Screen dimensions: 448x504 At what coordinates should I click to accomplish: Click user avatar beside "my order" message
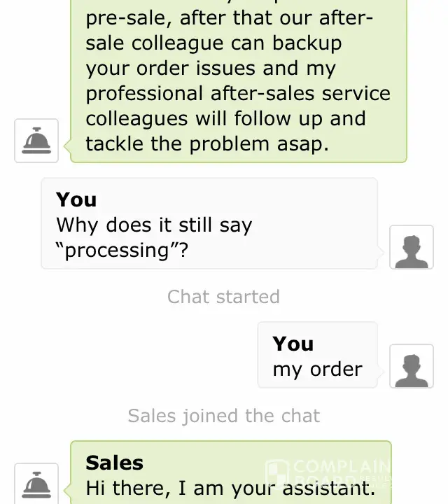[412, 366]
